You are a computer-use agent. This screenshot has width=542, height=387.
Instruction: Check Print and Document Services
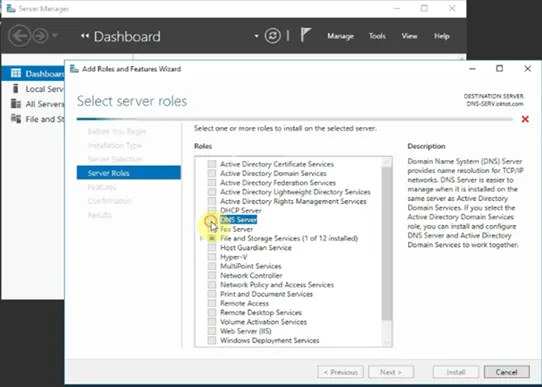tap(212, 294)
